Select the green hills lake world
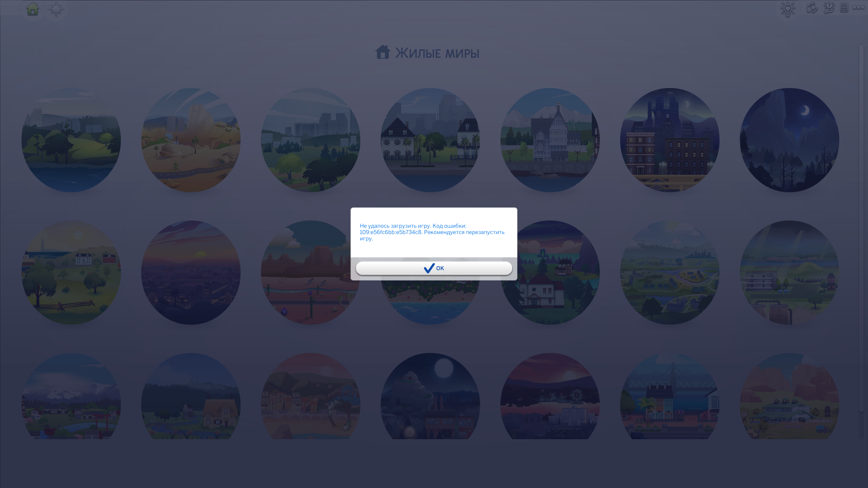This screenshot has width=868, height=488. coord(71,140)
